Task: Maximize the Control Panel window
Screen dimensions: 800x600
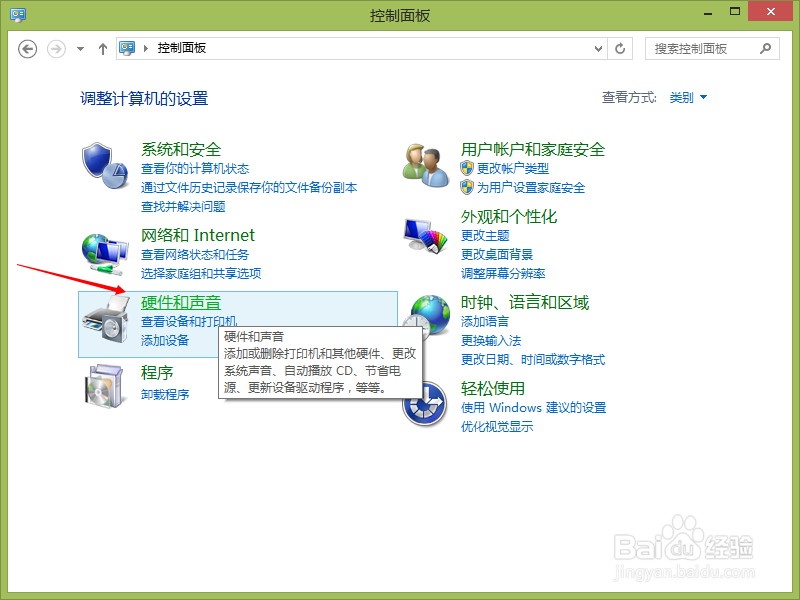Action: [x=735, y=12]
